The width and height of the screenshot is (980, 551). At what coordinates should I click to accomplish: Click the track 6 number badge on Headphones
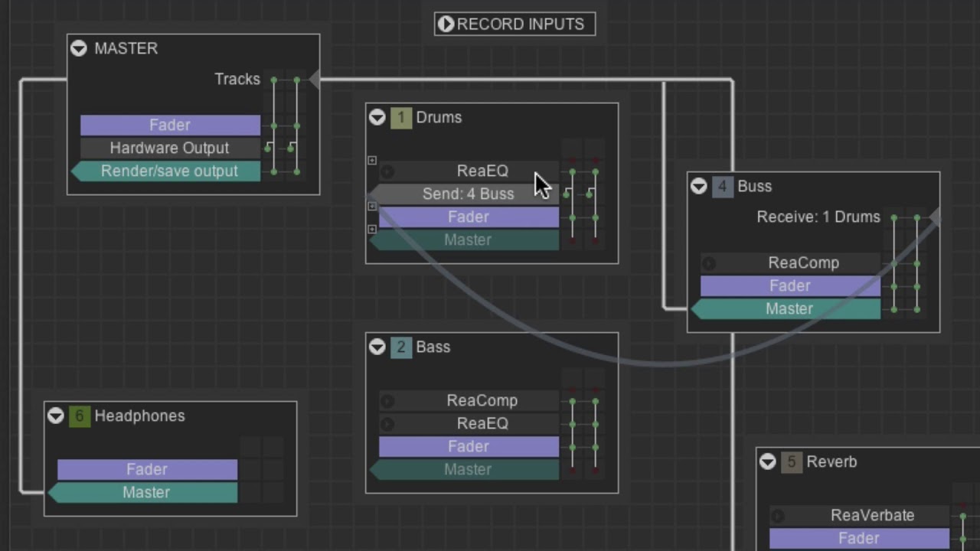point(79,416)
